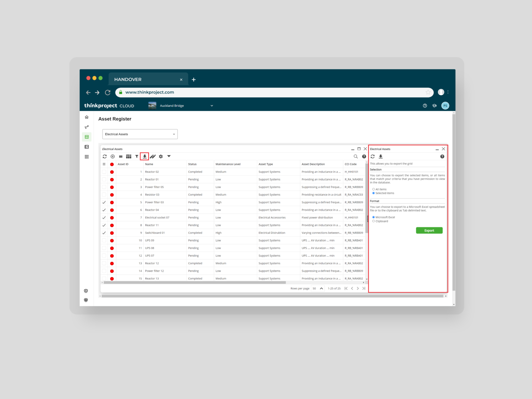Uncheck the Switchboard 01 row
This screenshot has height=399, width=532.
[104, 233]
